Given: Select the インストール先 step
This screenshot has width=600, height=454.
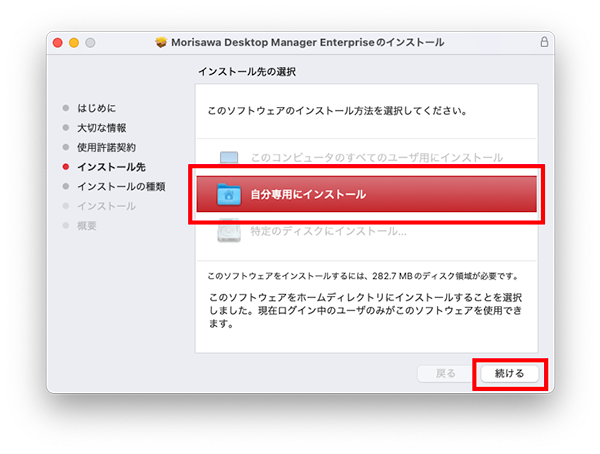Looking at the screenshot, I should [111, 167].
